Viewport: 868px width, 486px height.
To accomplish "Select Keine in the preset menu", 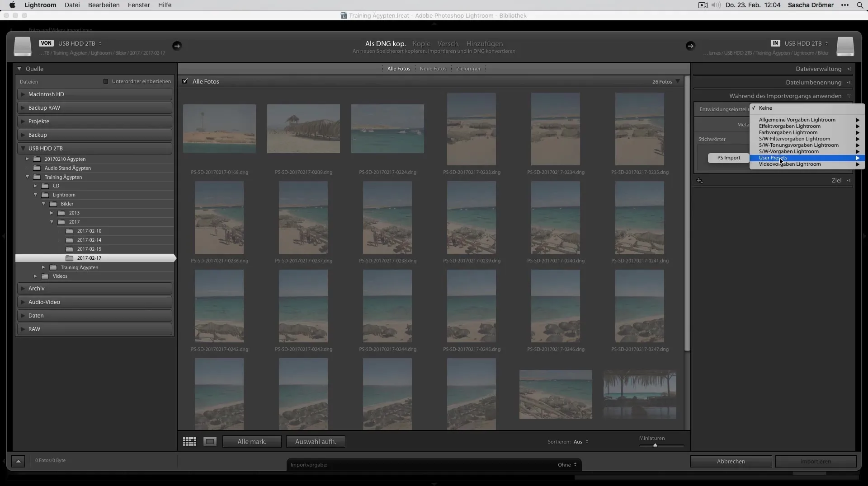I will (807, 108).
